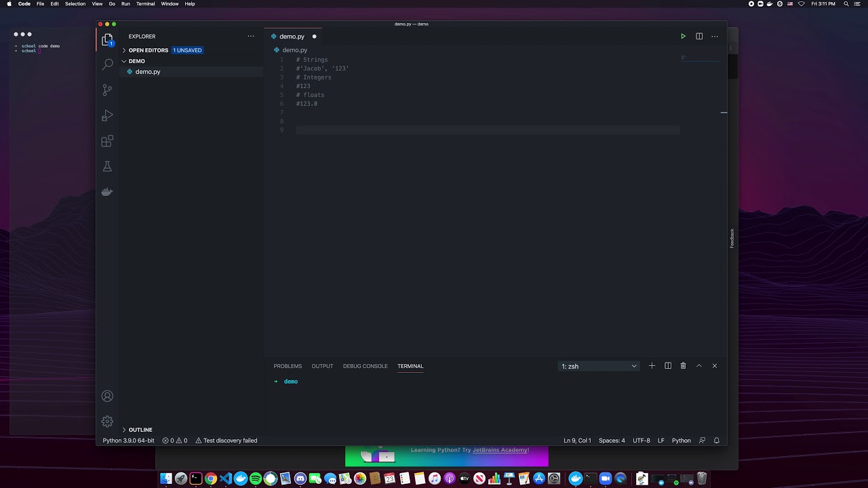Launch Google Chrome from the dock
Viewport: 868px width, 488px height.
point(211,479)
